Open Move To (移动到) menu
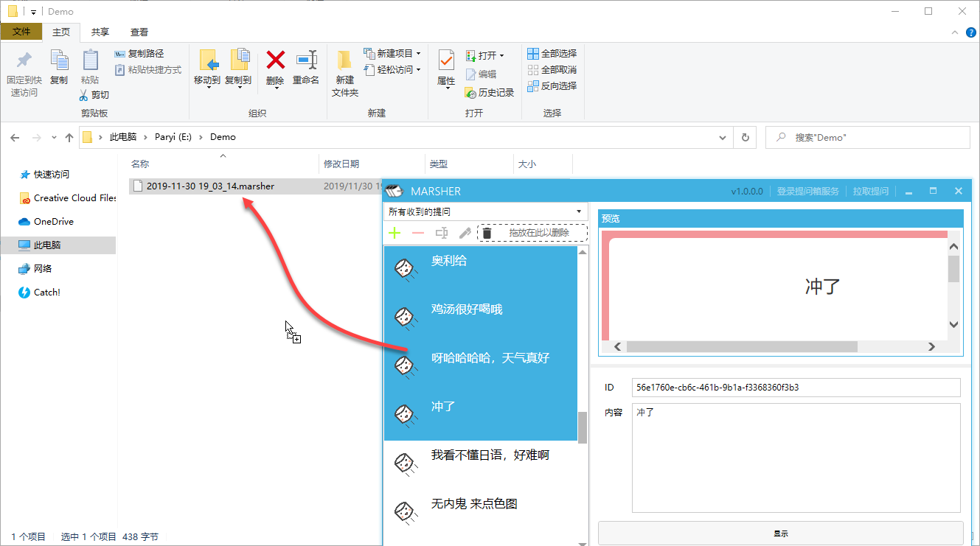The width and height of the screenshot is (980, 546). (207, 70)
